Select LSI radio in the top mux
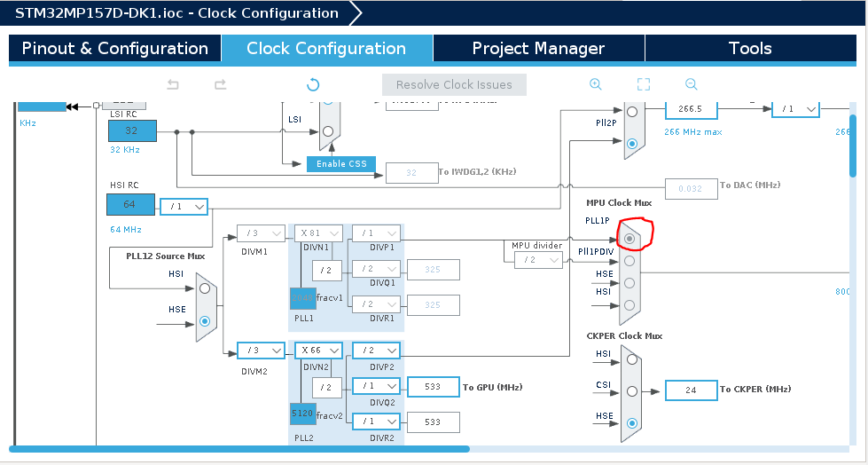The image size is (868, 465). point(328,131)
